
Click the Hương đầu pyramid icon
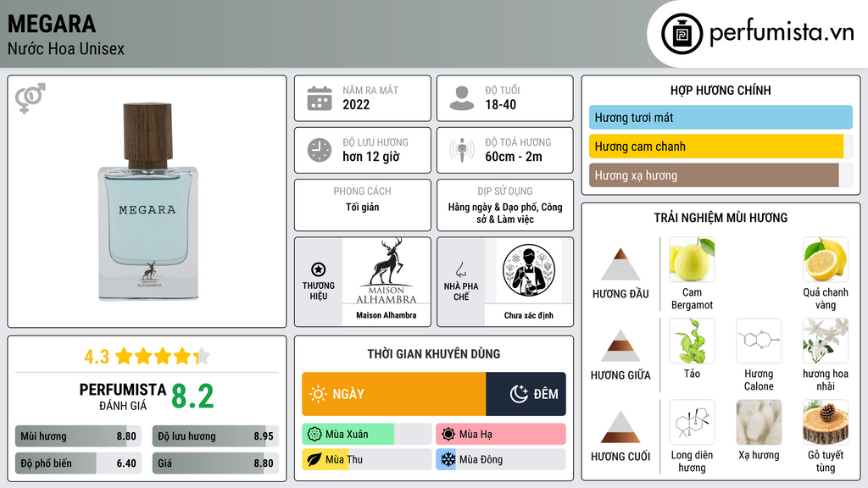coord(620,264)
